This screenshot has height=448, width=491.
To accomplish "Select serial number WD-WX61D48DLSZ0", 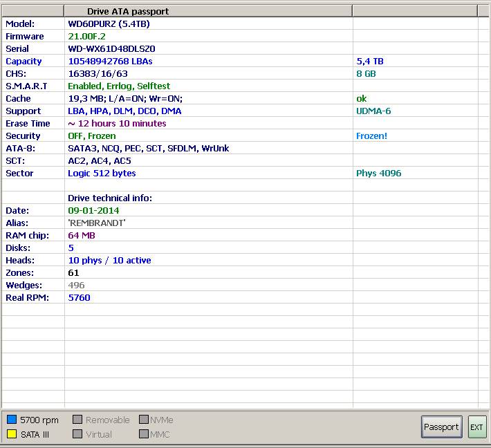I will 111,49.
